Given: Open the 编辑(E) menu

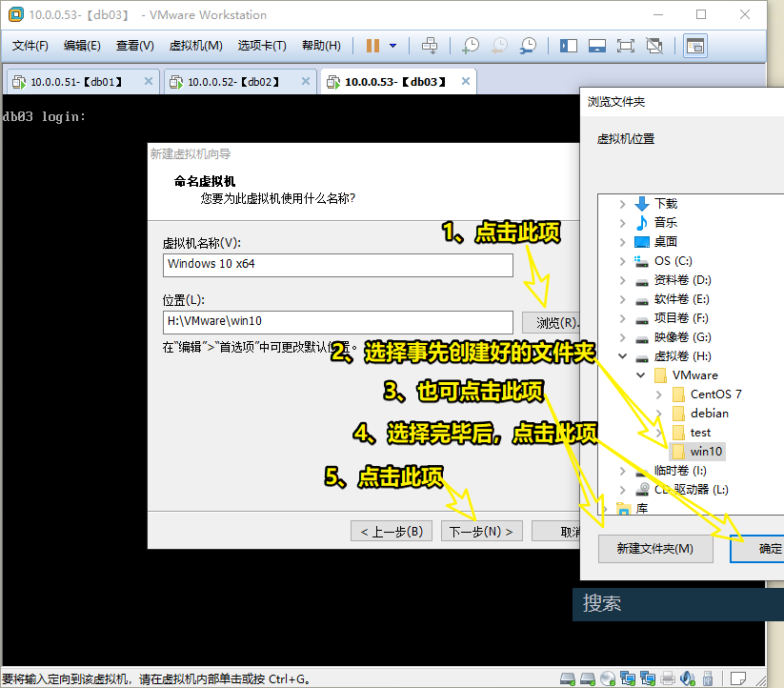Looking at the screenshot, I should click(x=82, y=46).
